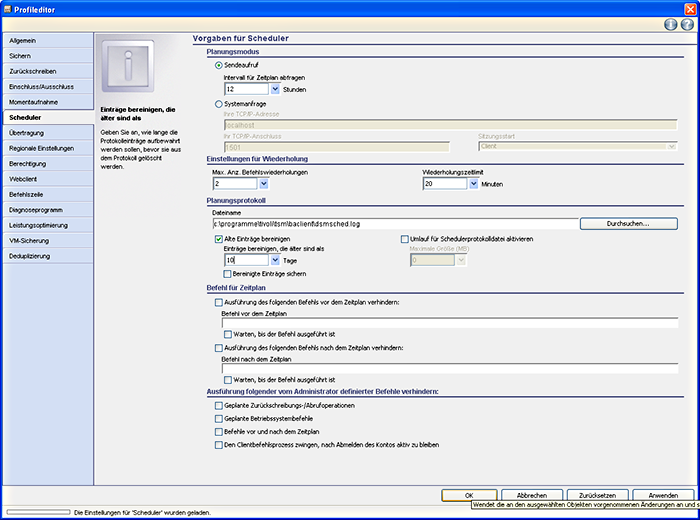Open help via the question mark icon
This screenshot has width=700, height=520.
686,24
